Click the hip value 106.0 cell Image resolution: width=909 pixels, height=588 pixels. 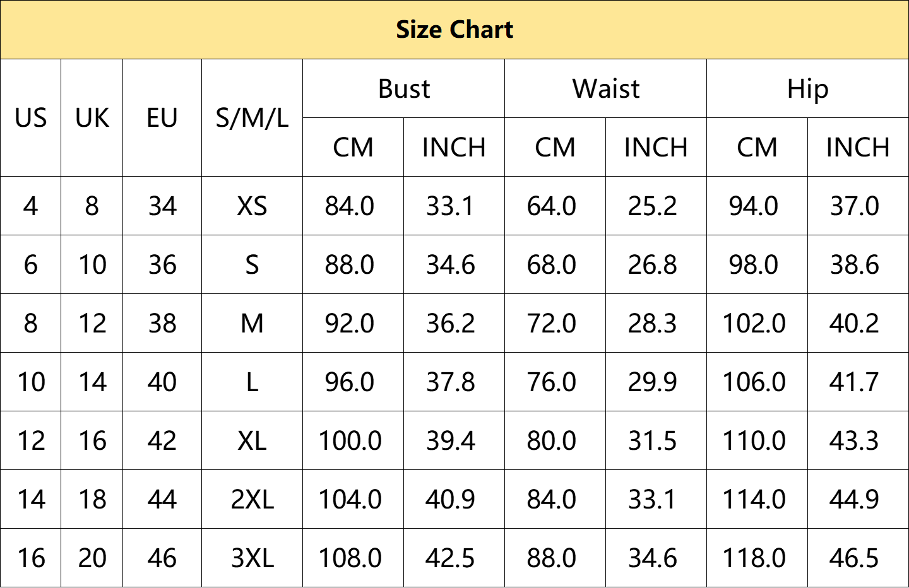(754, 382)
